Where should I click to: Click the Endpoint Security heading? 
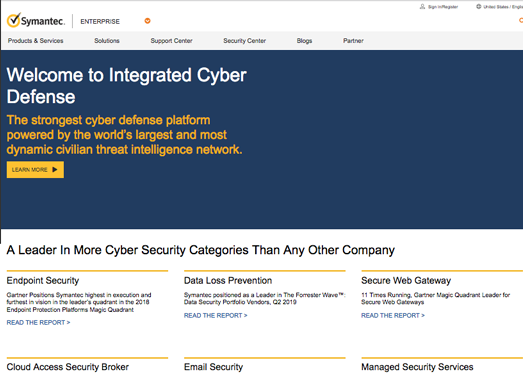43,281
